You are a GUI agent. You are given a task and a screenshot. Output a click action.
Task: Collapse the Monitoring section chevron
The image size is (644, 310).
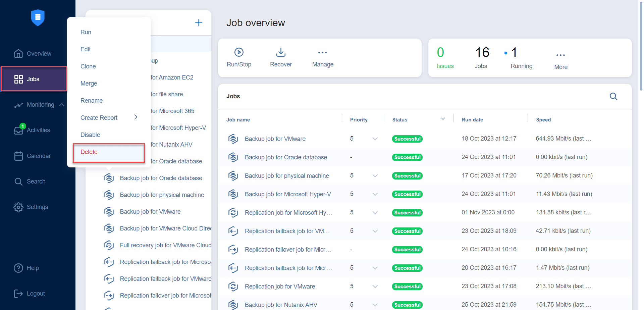62,105
